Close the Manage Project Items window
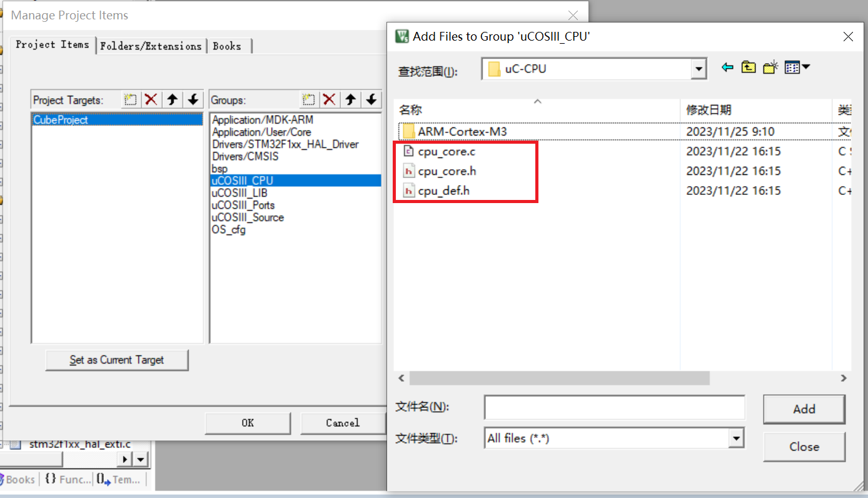Screen dimensions: 868x498 [x=573, y=16]
